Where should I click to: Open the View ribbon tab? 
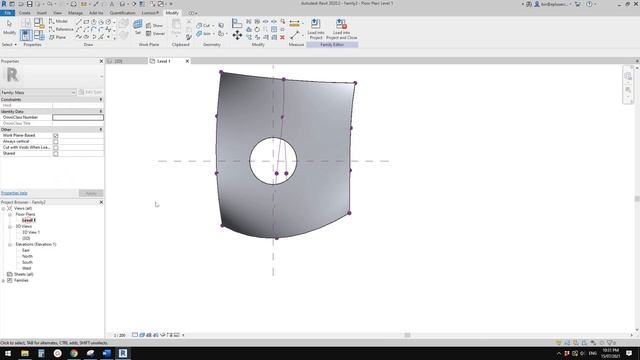click(57, 13)
